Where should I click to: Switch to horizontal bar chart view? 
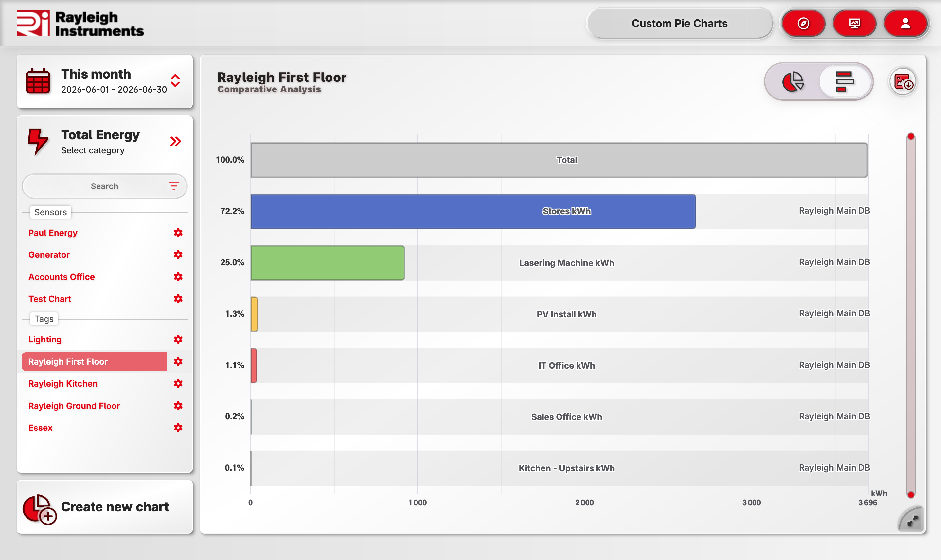click(845, 81)
